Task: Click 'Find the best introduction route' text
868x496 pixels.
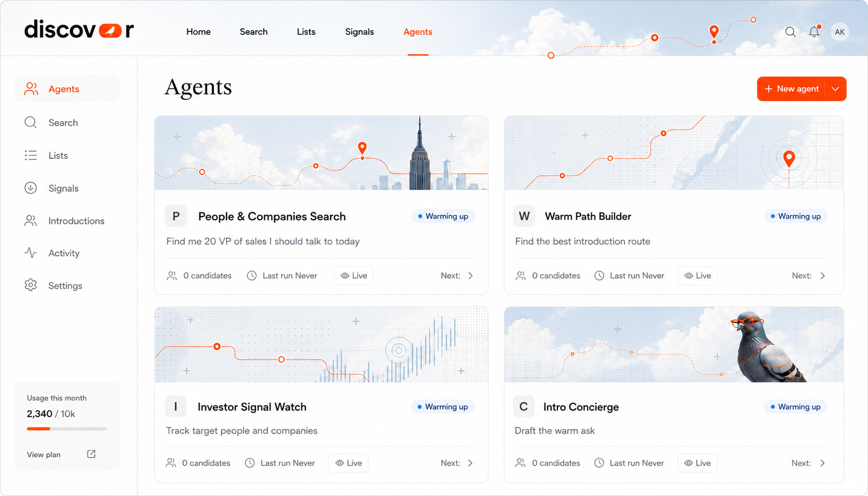Action: 582,241
